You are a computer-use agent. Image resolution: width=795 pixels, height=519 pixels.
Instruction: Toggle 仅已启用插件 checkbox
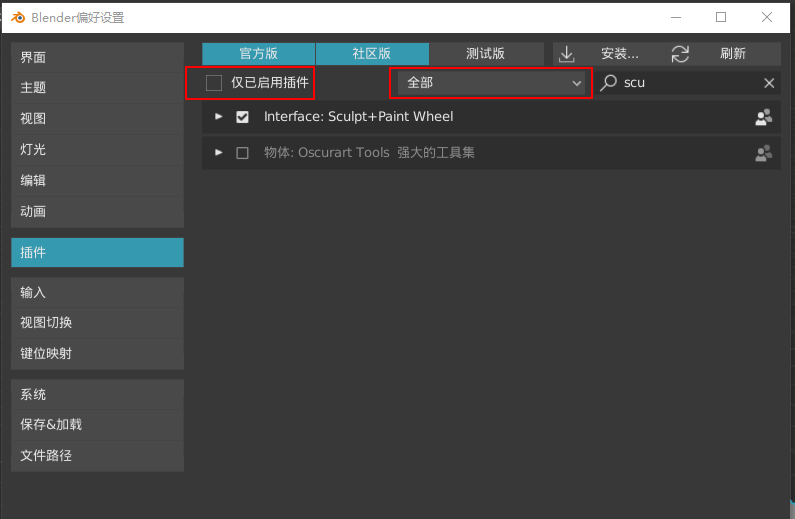pos(214,83)
